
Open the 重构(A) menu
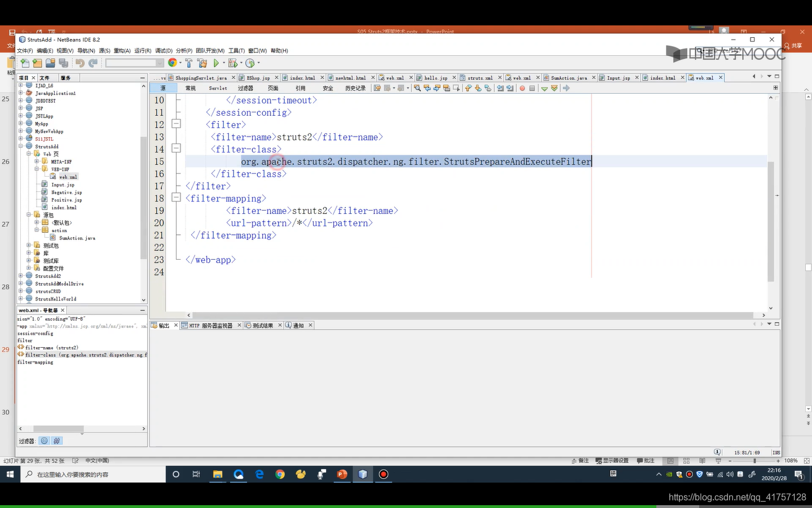tap(122, 51)
